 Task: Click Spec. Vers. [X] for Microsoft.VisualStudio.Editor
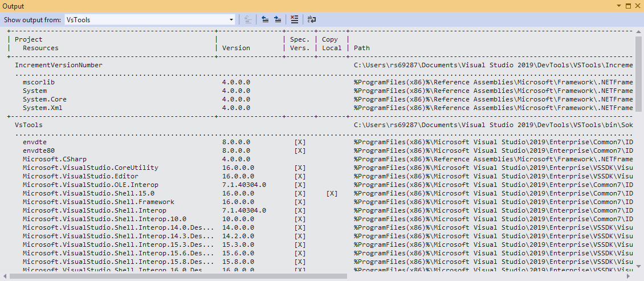click(x=300, y=176)
